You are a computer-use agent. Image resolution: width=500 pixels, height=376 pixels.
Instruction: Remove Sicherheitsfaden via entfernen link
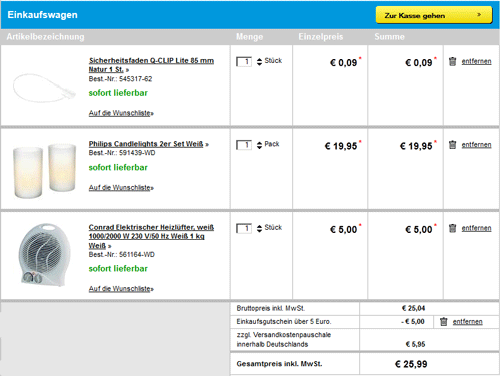(x=476, y=61)
